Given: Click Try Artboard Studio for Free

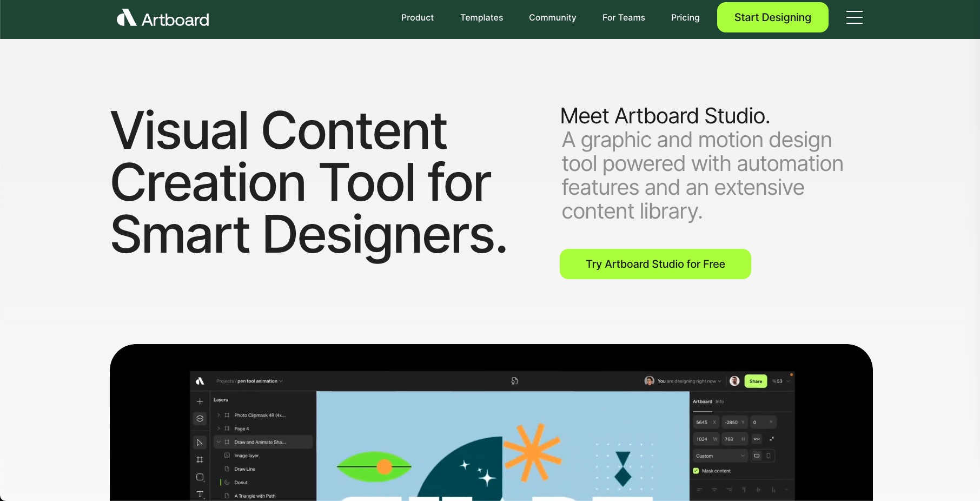Looking at the screenshot, I should 655,264.
